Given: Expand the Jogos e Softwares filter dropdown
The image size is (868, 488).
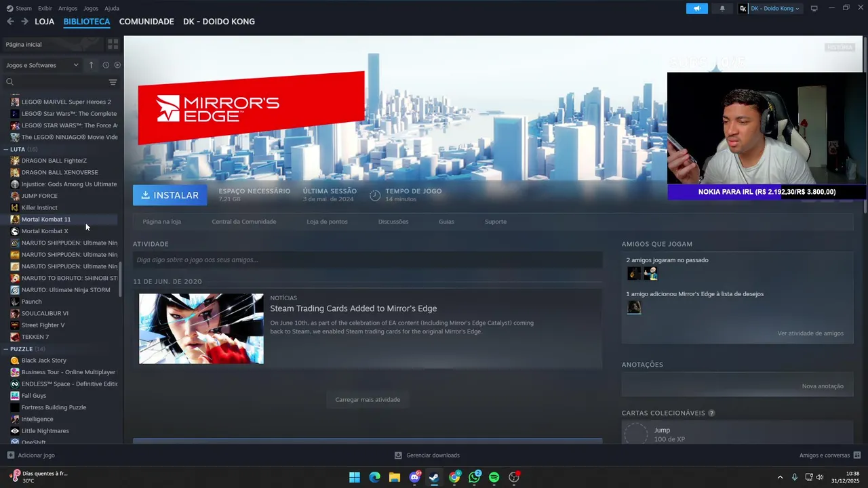Looking at the screenshot, I should click(42, 65).
